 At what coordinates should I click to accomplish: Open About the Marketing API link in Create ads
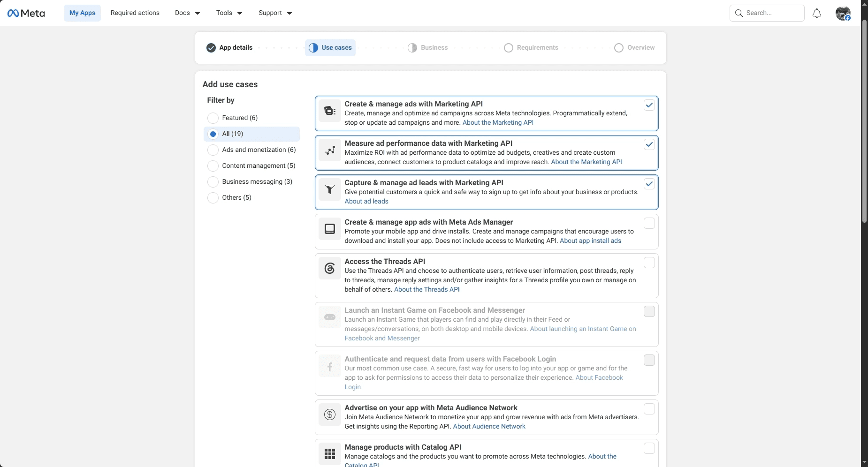click(498, 123)
